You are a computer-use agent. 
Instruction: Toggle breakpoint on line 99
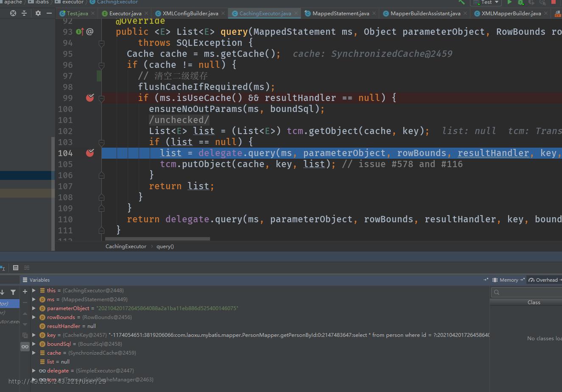pyautogui.click(x=90, y=98)
